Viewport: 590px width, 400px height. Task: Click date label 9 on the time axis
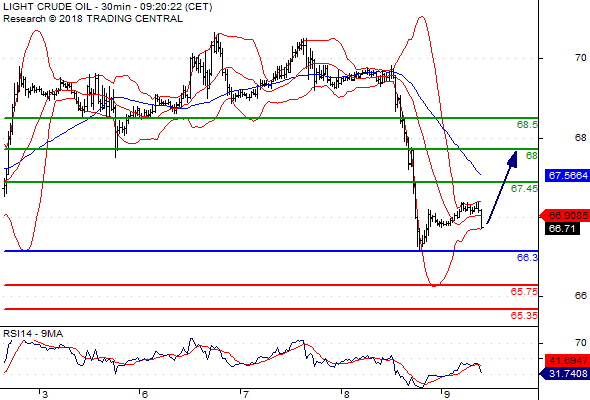coord(447,395)
